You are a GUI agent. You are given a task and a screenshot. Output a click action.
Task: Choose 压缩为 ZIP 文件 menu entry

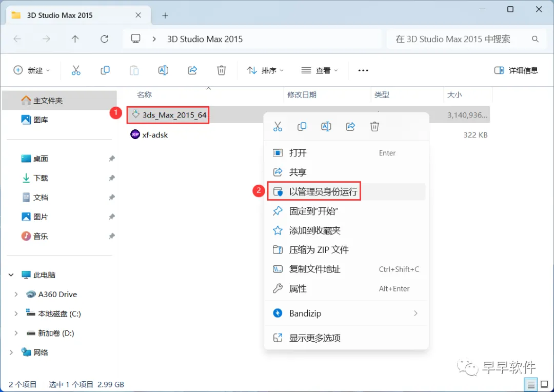[x=346, y=250]
